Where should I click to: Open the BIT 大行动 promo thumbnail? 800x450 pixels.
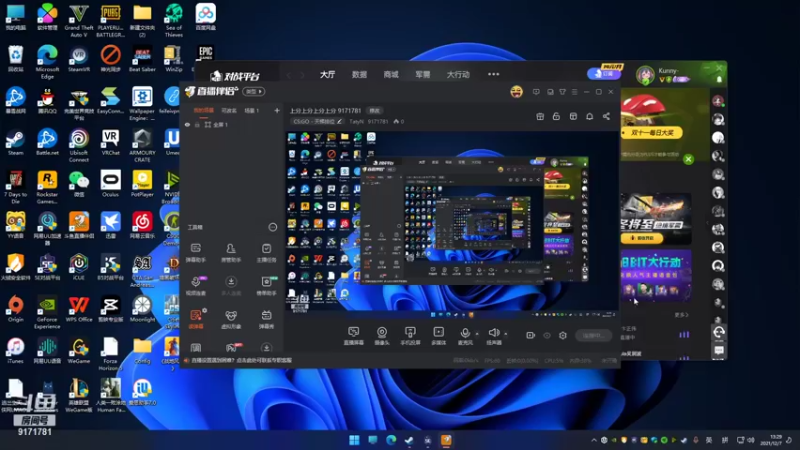656,276
